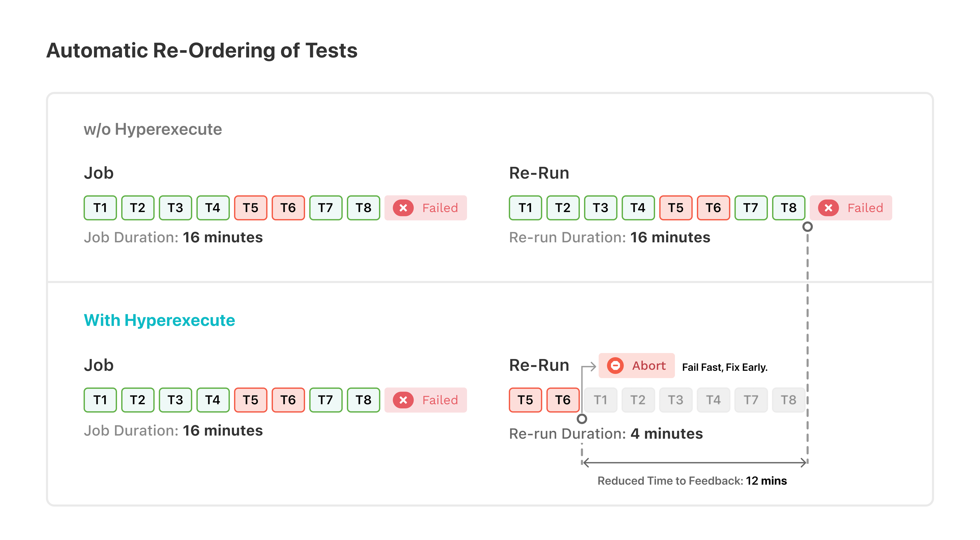
Task: Click the greyed-out T8 box in the bottom Re-Run
Action: [x=788, y=400]
